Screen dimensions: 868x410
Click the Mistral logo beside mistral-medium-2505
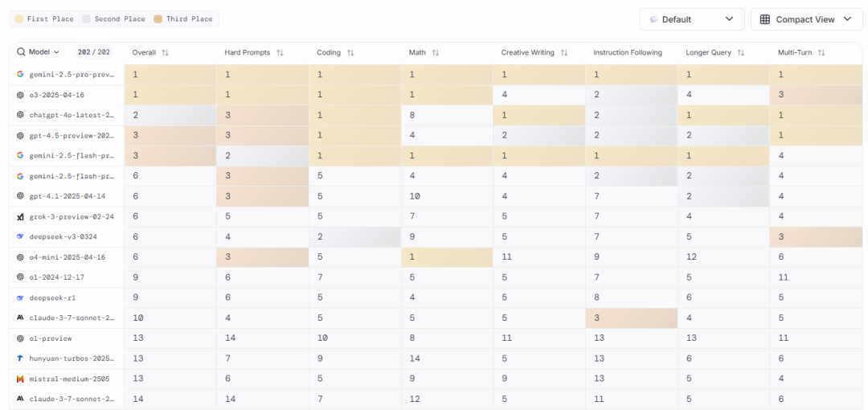click(20, 378)
